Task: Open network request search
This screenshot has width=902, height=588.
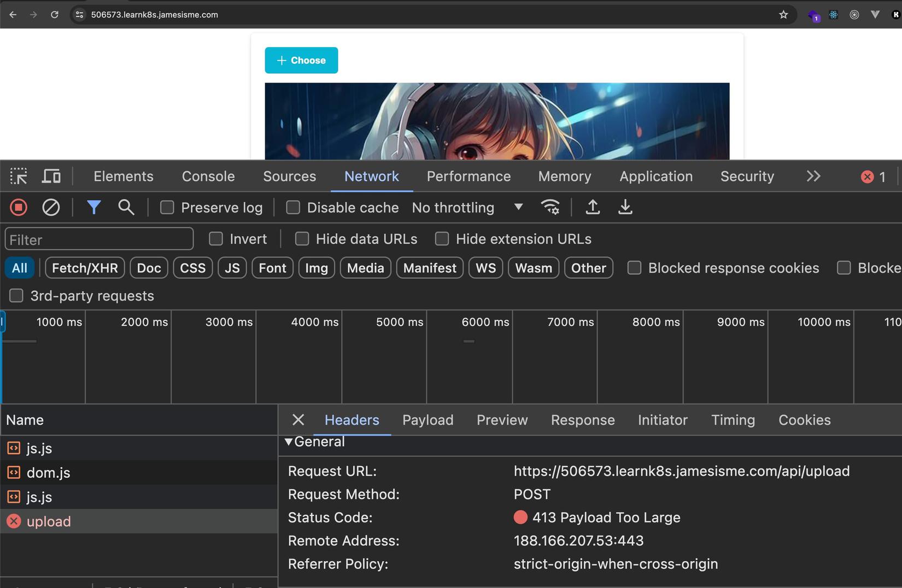Action: click(126, 207)
